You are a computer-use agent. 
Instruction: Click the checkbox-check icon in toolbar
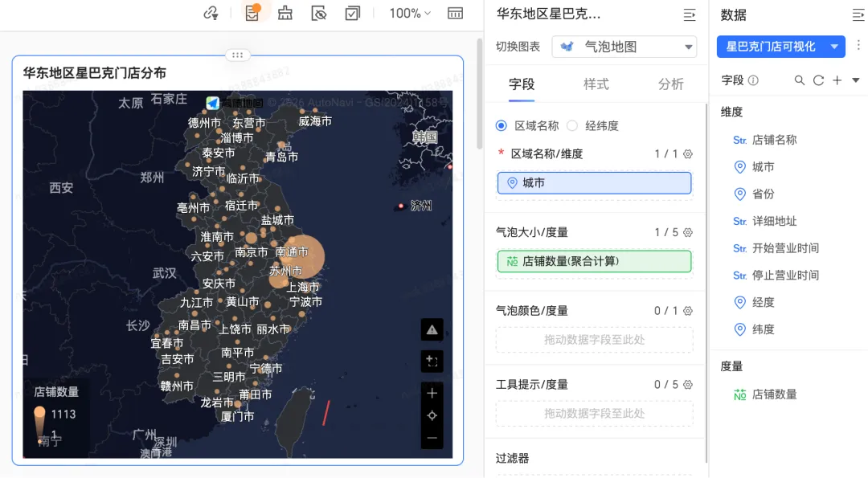pyautogui.click(x=353, y=14)
